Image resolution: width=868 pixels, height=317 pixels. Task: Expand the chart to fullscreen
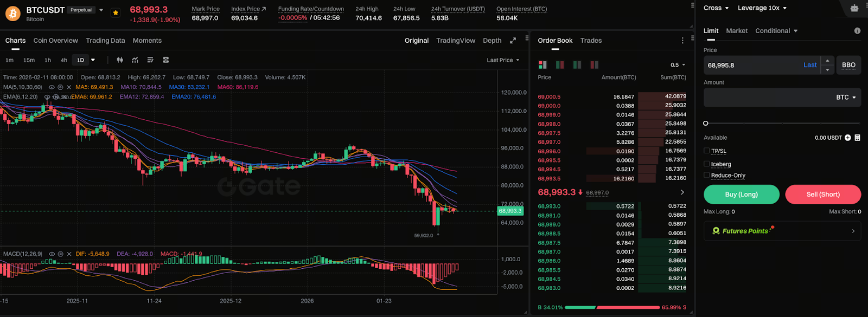tap(513, 41)
